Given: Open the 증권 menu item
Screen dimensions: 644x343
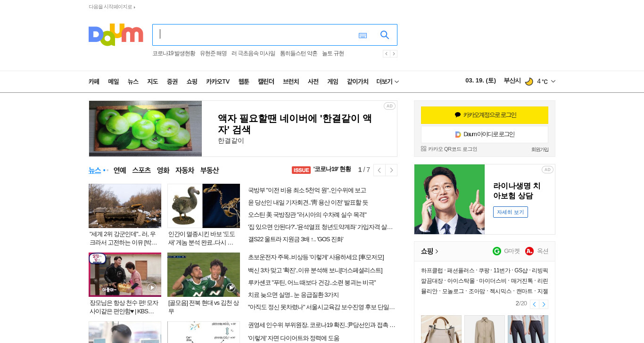Looking at the screenshot, I should tap(172, 82).
